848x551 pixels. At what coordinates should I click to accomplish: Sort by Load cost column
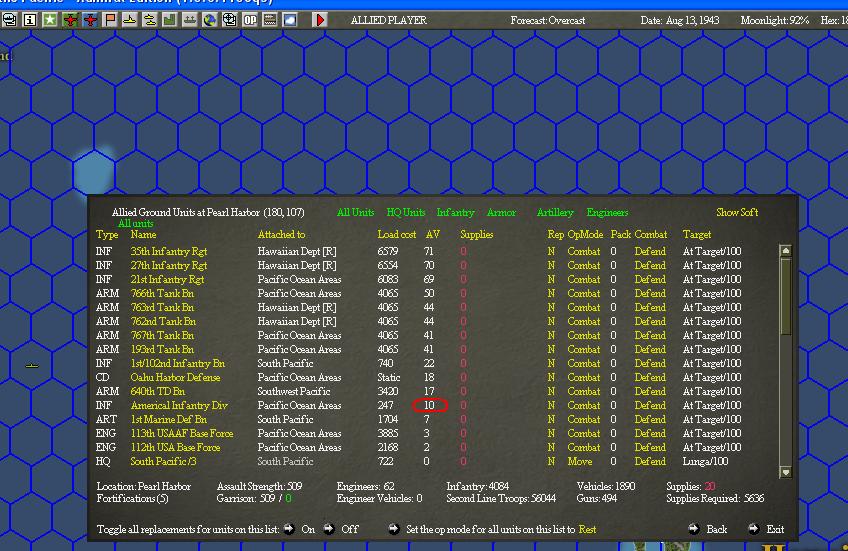[396, 235]
